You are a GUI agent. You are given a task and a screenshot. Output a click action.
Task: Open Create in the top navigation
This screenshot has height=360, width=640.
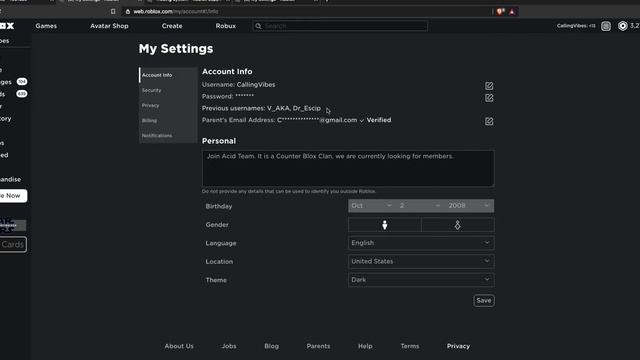coord(172,26)
